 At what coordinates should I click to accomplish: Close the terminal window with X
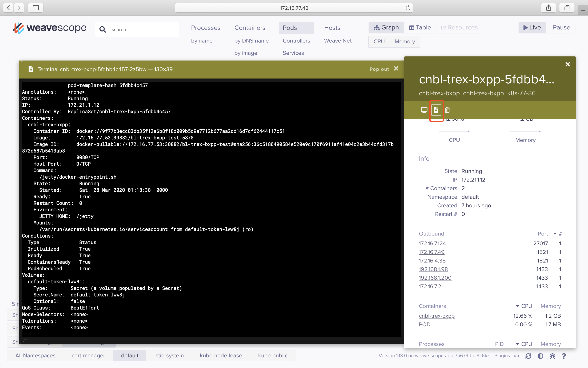coord(396,68)
